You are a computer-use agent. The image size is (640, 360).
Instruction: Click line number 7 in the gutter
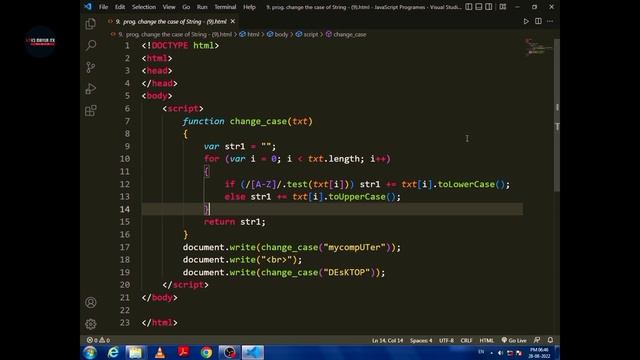click(x=127, y=121)
